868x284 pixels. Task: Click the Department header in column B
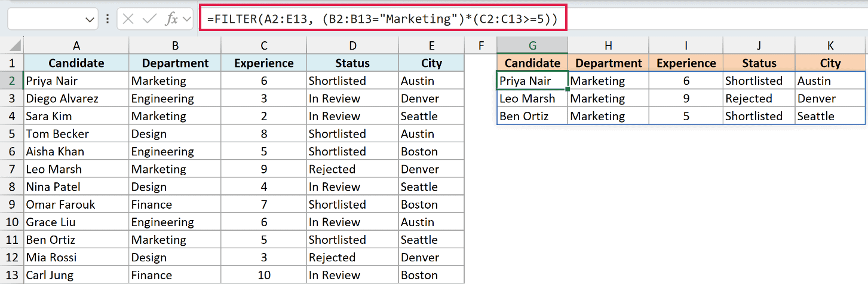174,63
